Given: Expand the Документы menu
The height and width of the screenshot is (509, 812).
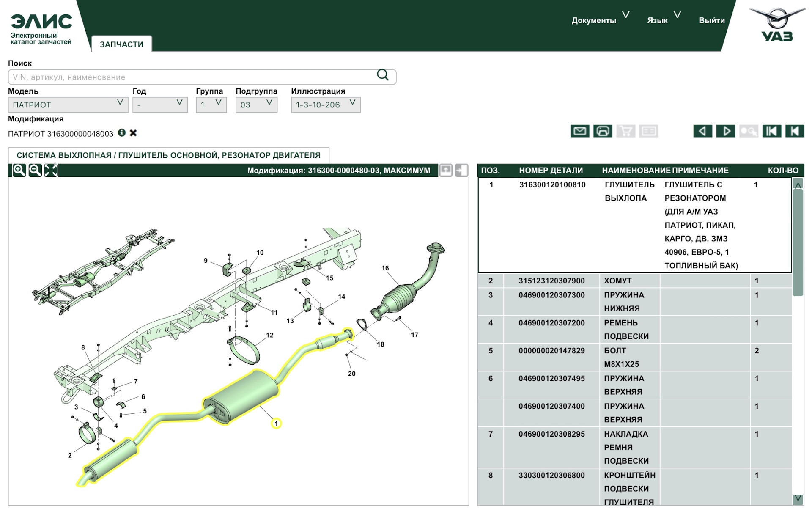Looking at the screenshot, I should [x=600, y=20].
